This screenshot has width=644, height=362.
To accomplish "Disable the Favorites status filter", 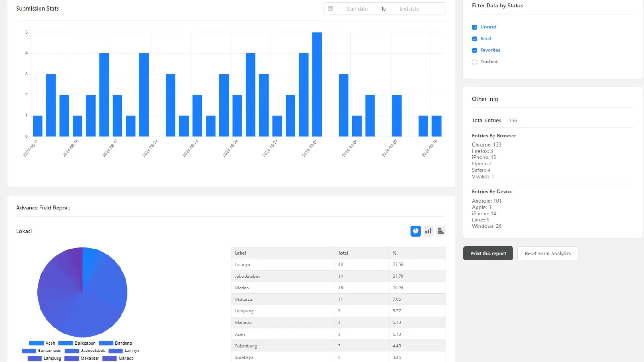I will (x=474, y=51).
